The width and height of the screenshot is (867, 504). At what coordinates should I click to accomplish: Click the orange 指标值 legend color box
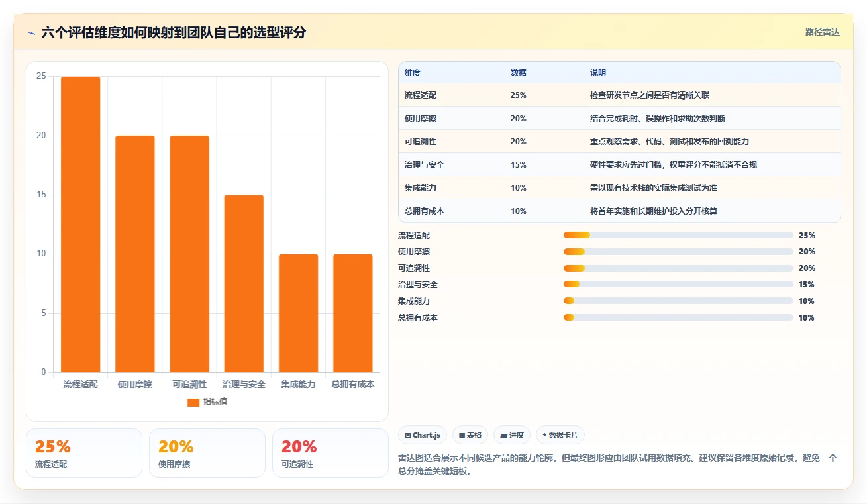(x=193, y=402)
